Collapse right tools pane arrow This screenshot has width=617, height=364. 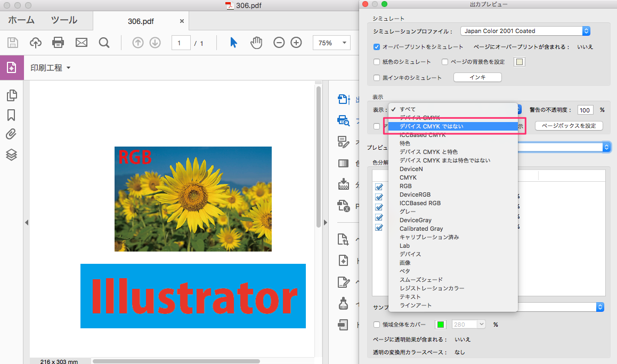[x=326, y=223]
